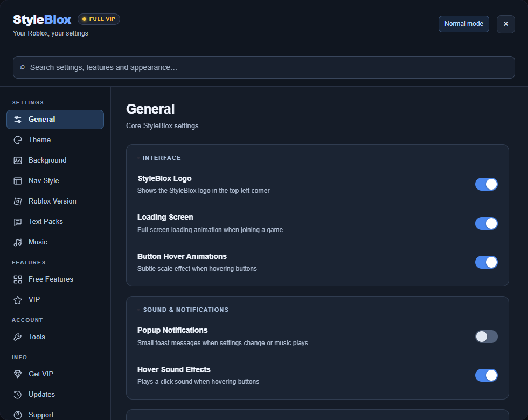The width and height of the screenshot is (528, 420).
Task: Click the Get VIP diamond icon
Action: [x=18, y=374]
